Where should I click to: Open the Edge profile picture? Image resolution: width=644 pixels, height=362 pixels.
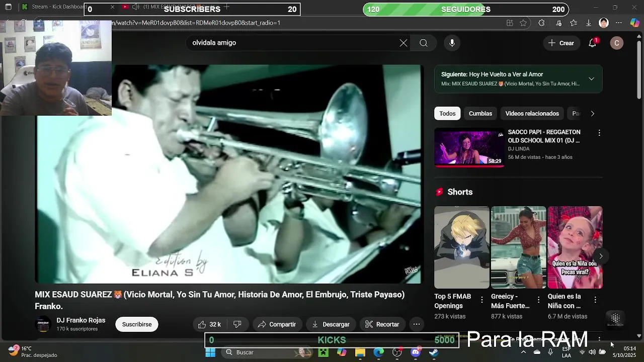tap(604, 23)
